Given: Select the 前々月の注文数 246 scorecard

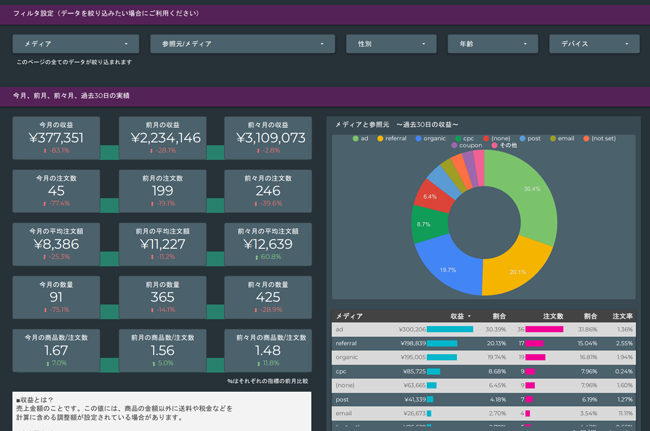Looking at the screenshot, I should click(268, 191).
